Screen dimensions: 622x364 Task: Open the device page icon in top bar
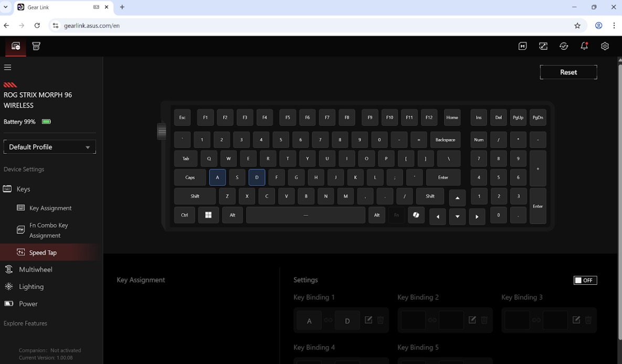pyautogui.click(x=15, y=46)
